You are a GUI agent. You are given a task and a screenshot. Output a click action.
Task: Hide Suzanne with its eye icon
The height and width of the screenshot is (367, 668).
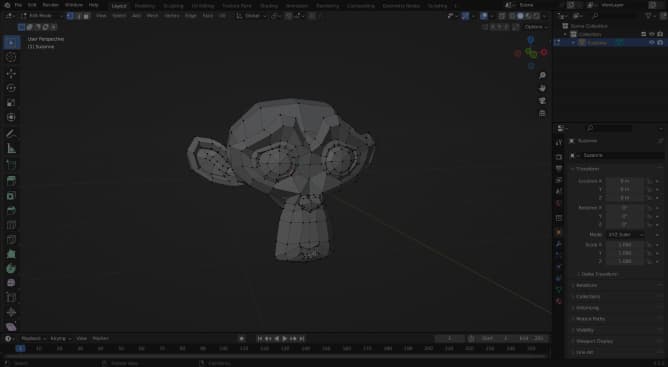(651, 43)
